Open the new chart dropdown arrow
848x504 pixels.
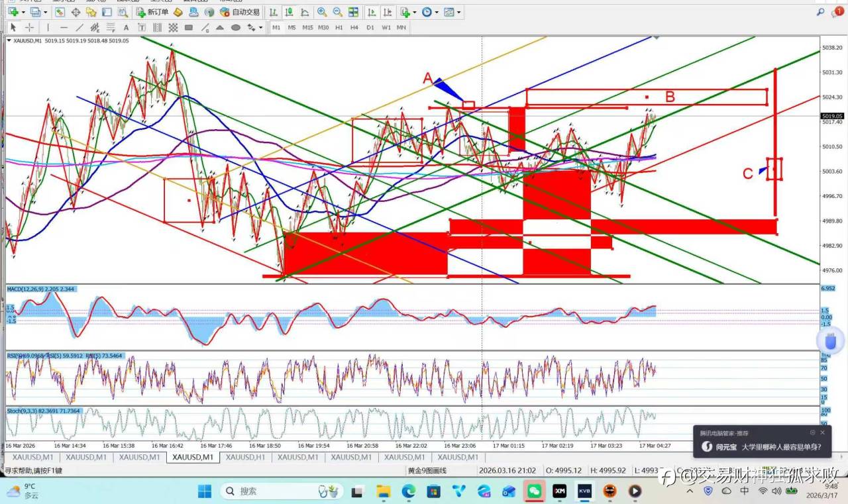click(23, 12)
